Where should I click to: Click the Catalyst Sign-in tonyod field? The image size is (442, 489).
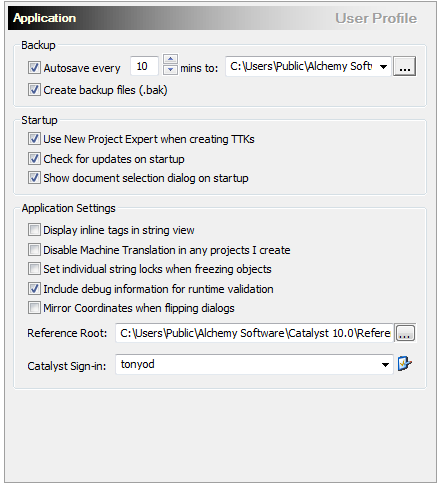click(x=254, y=364)
